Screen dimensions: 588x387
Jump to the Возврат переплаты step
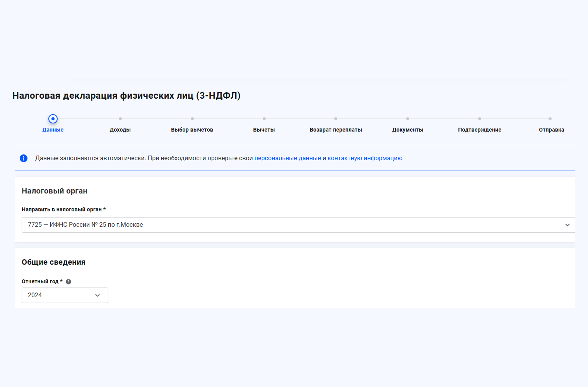click(336, 130)
